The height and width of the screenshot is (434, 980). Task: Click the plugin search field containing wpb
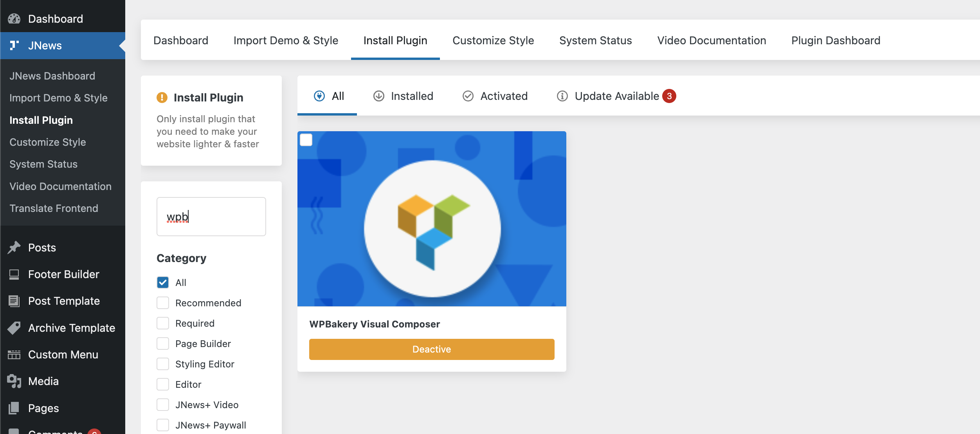(x=211, y=217)
